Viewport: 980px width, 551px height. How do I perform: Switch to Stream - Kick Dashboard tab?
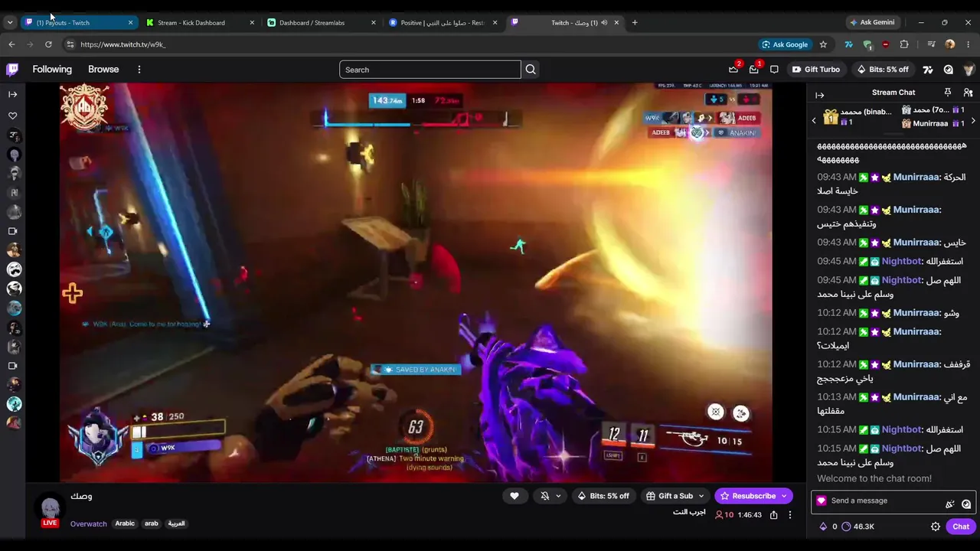[201, 22]
